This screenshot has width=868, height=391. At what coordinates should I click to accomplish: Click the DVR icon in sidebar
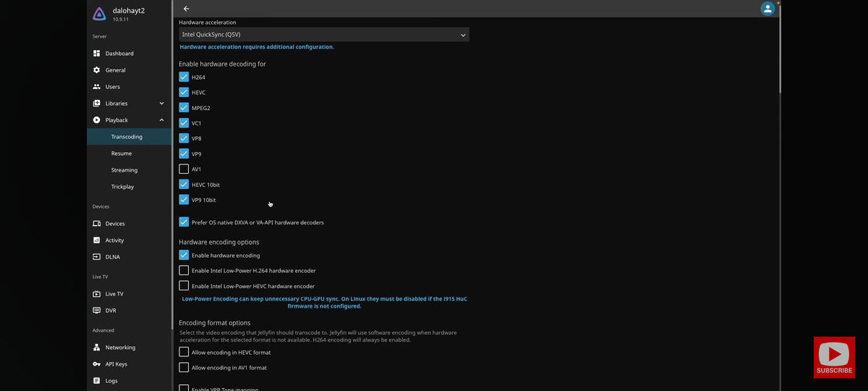point(97,311)
